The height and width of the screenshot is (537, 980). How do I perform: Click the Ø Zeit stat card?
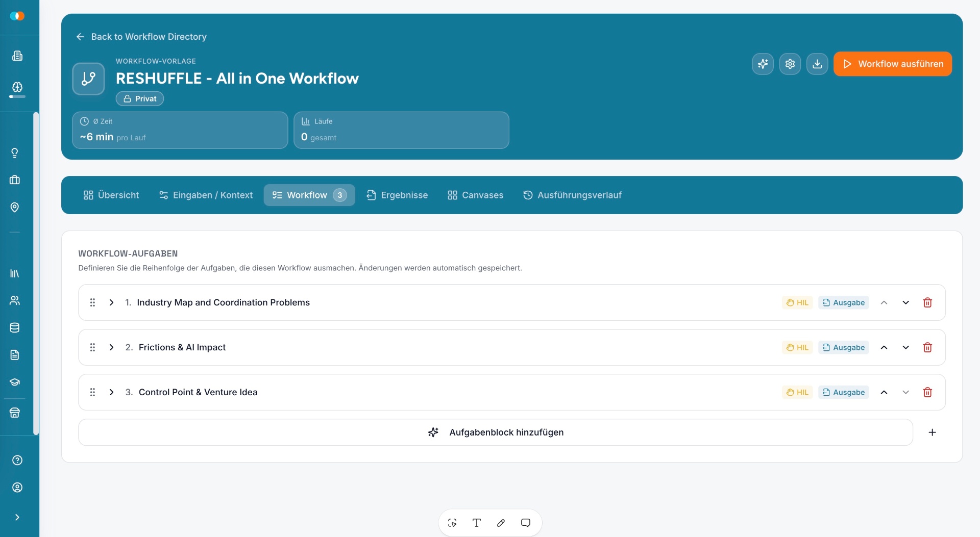click(x=180, y=130)
